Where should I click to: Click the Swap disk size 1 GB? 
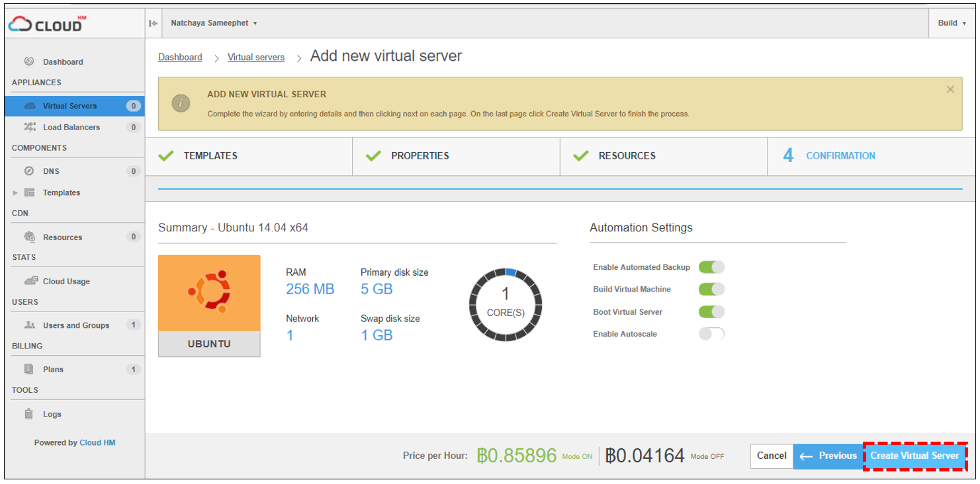(x=377, y=335)
